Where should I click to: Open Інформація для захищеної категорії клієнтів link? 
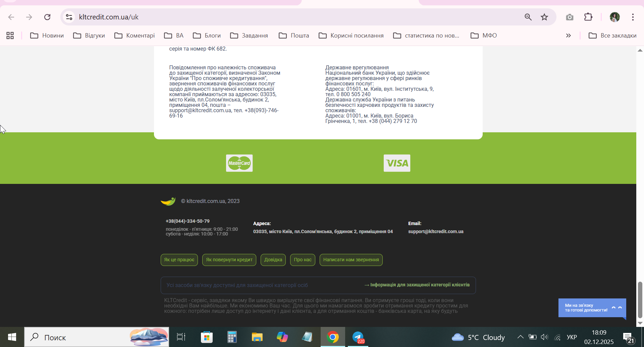(417, 285)
